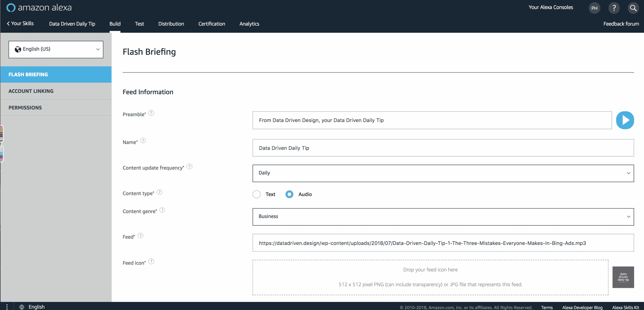The height and width of the screenshot is (310, 644).
Task: Open the Analytics tab
Action: tap(249, 24)
